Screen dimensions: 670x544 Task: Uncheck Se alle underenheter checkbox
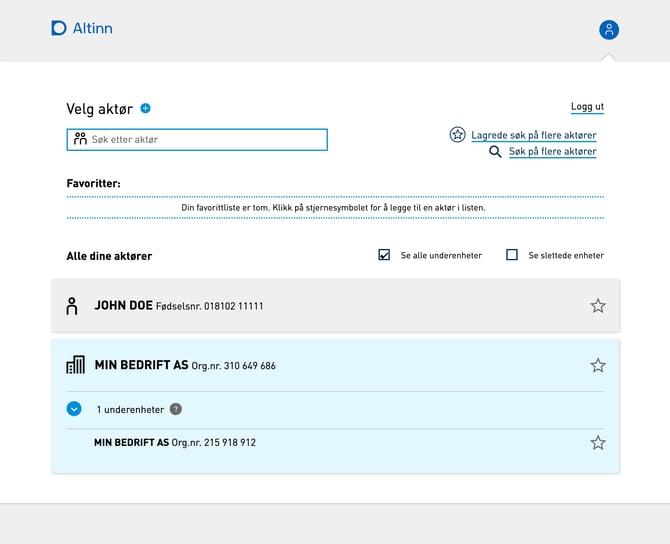coord(384,255)
